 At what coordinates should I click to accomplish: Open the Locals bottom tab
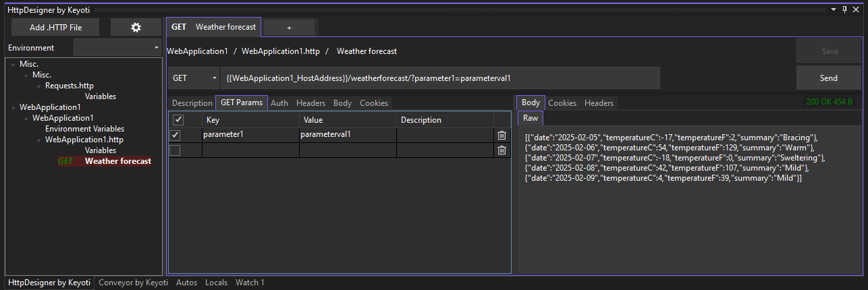pyautogui.click(x=216, y=283)
